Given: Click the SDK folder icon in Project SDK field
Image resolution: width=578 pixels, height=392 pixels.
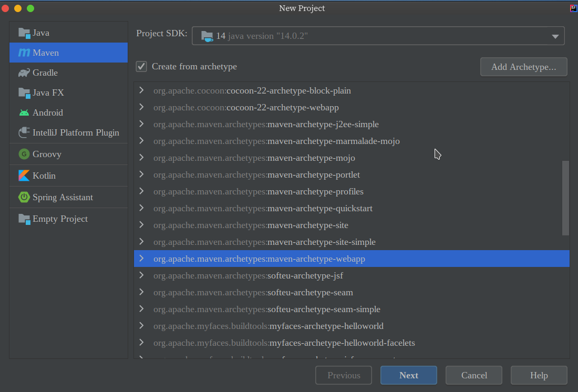Looking at the screenshot, I should [207, 36].
